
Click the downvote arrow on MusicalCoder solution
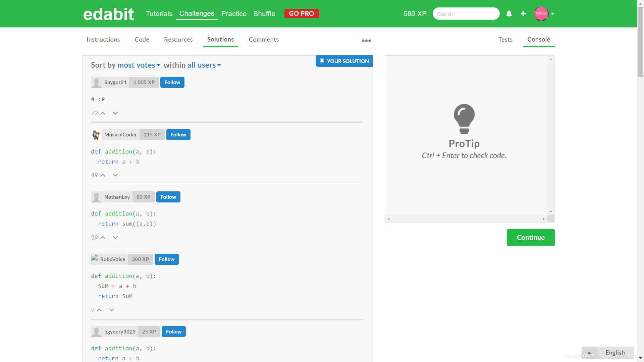point(115,175)
